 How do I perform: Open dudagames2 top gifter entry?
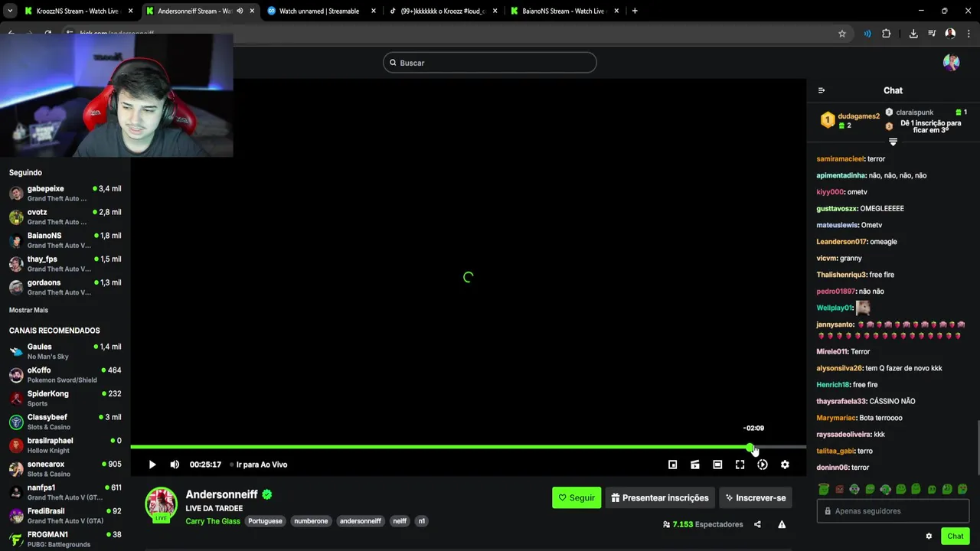850,120
